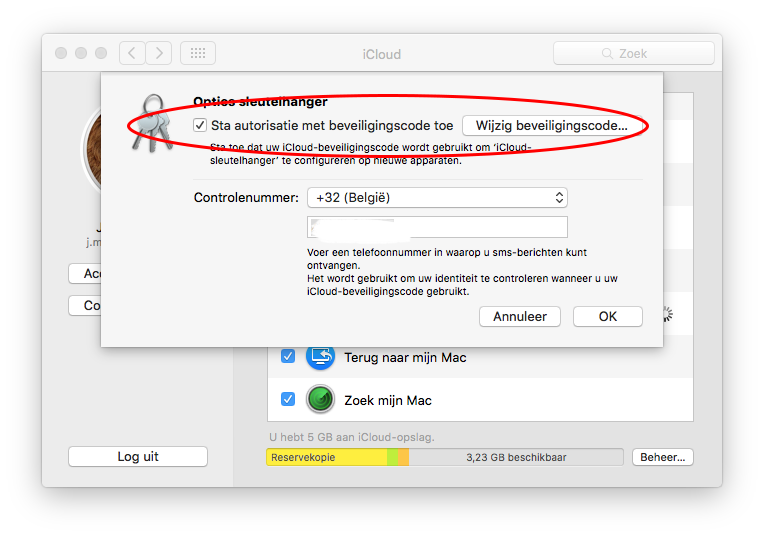Uncheck 'Terug naar mijn Mac' checkbox
This screenshot has height=537, width=764.
coord(288,356)
